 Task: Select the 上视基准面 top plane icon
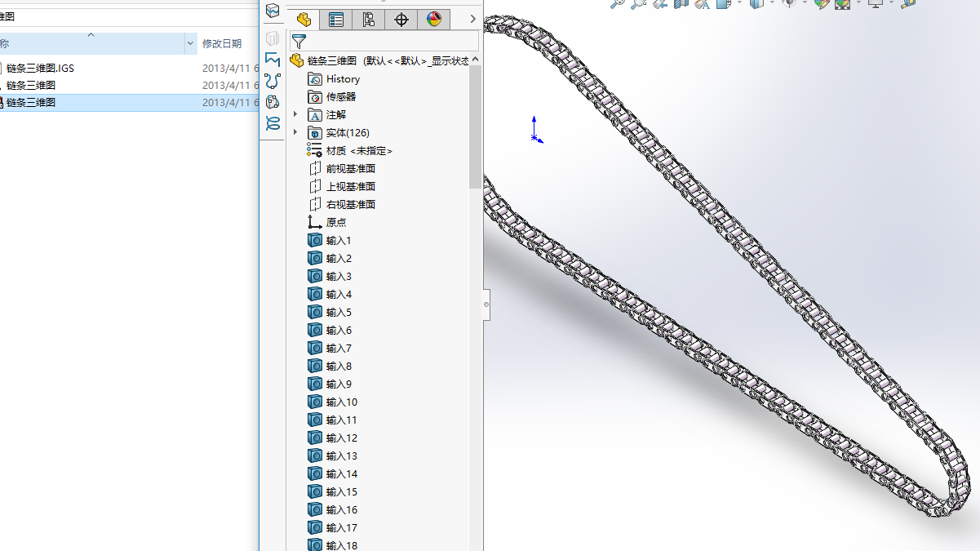315,187
